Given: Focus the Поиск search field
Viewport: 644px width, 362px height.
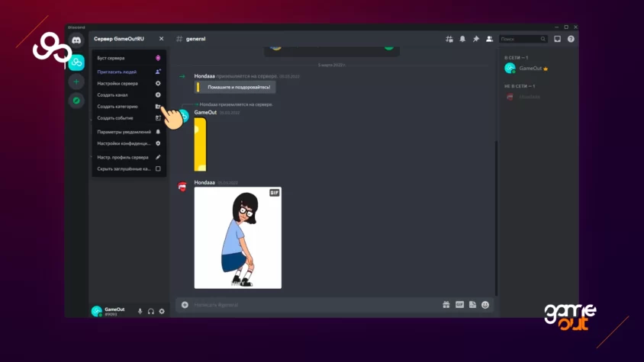Looking at the screenshot, I should [523, 39].
